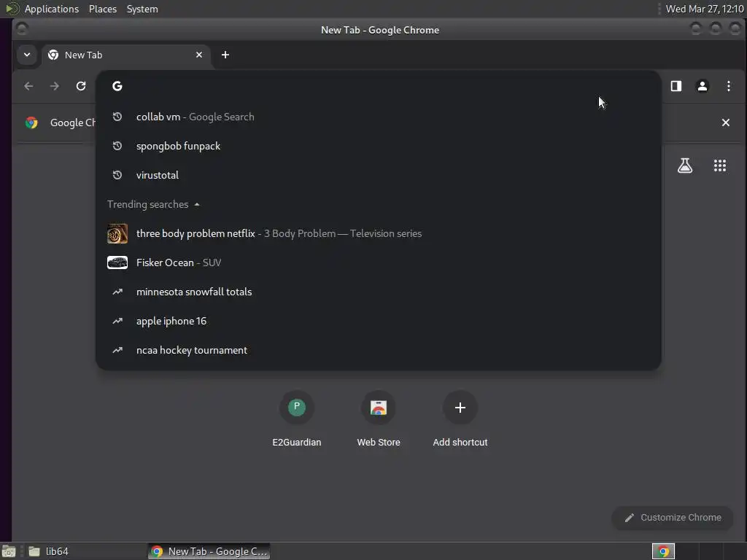Click trending arrow beside apple iphone 16
Image resolution: width=747 pixels, height=560 pixels.
click(x=117, y=321)
